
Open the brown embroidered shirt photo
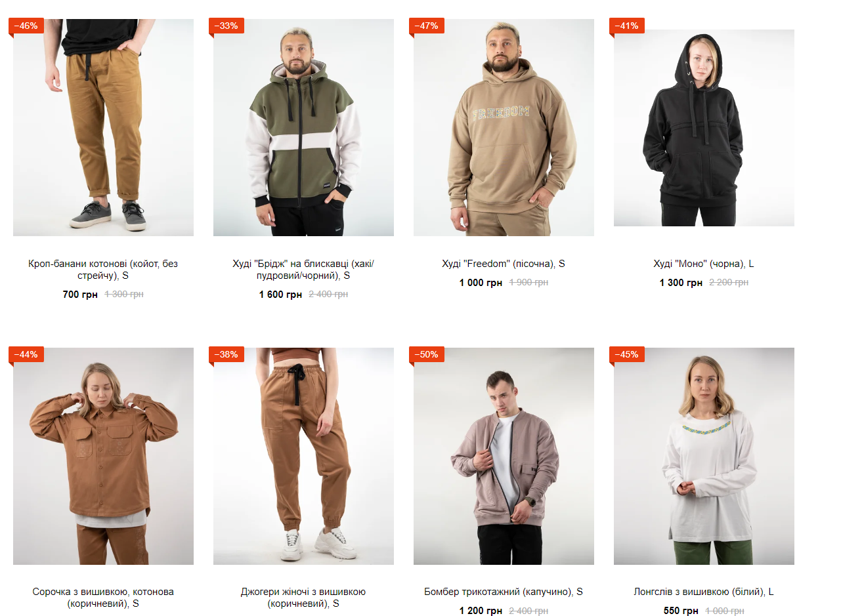click(x=103, y=456)
